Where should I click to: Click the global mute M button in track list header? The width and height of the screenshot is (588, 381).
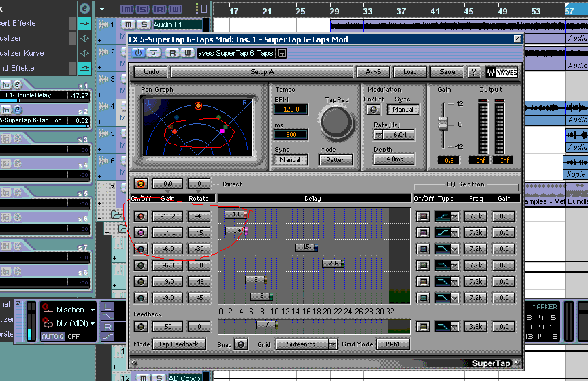[x=127, y=9]
